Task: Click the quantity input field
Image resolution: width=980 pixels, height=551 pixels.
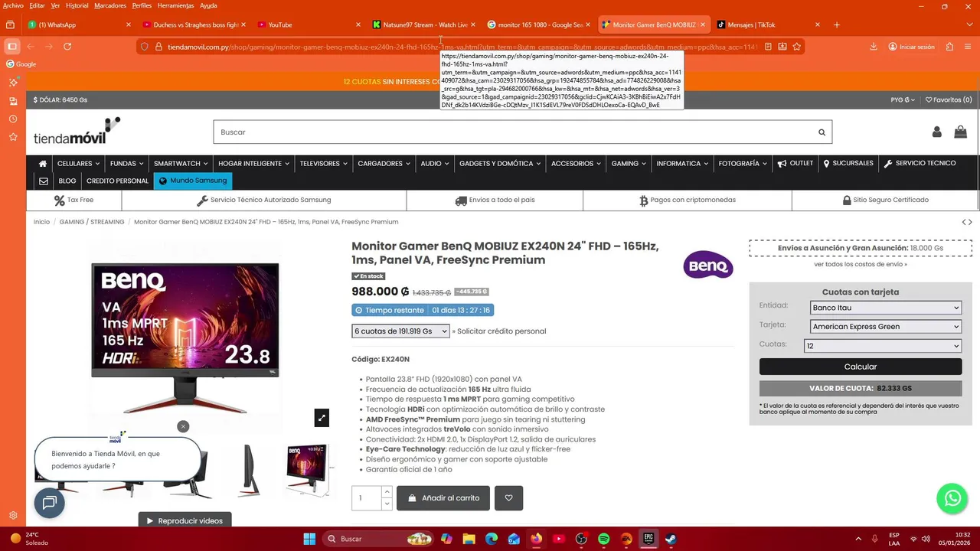Action: [x=366, y=498]
